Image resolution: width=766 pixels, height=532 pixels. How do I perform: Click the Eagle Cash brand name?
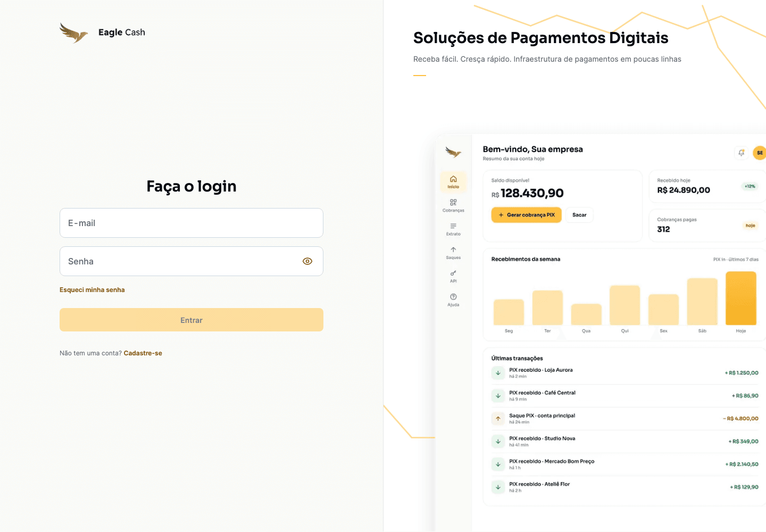[122, 32]
